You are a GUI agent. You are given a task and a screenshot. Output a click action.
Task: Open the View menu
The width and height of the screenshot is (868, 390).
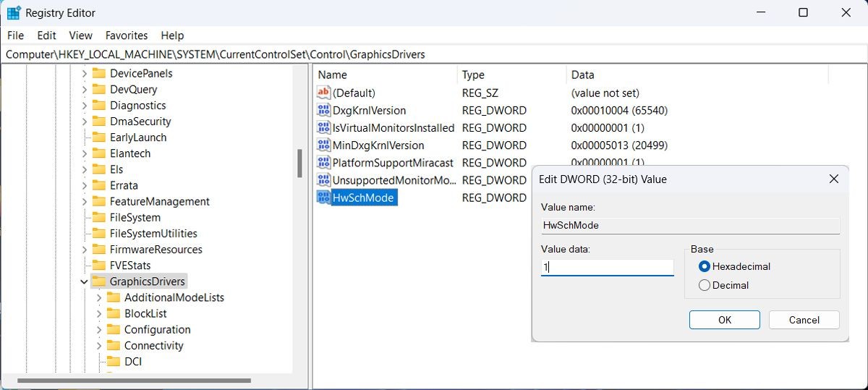(x=81, y=35)
